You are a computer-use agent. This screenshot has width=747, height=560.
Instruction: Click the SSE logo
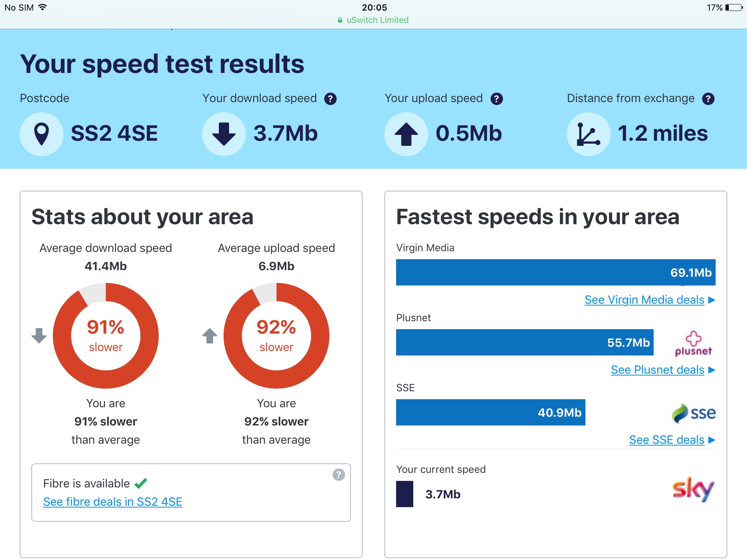[x=693, y=413]
